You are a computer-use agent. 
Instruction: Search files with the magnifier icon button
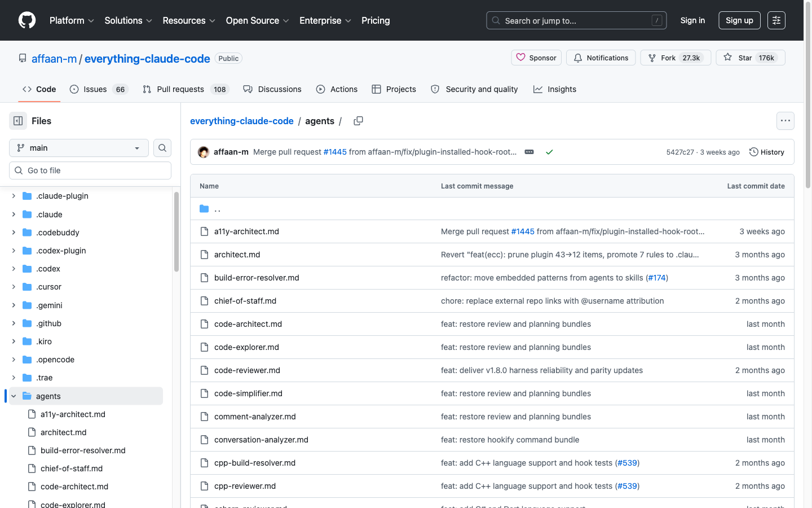click(162, 148)
